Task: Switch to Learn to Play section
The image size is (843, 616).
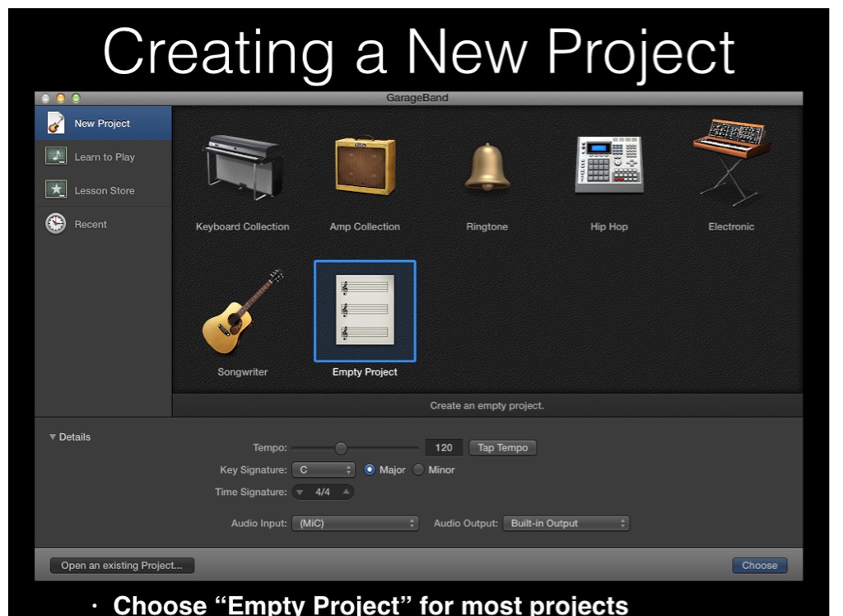Action: point(103,156)
